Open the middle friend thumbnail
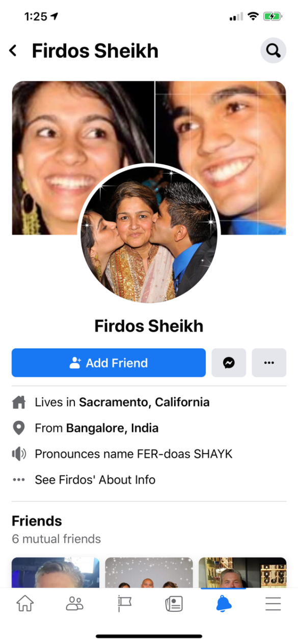Viewport: 298px width, 644px height. click(x=149, y=572)
